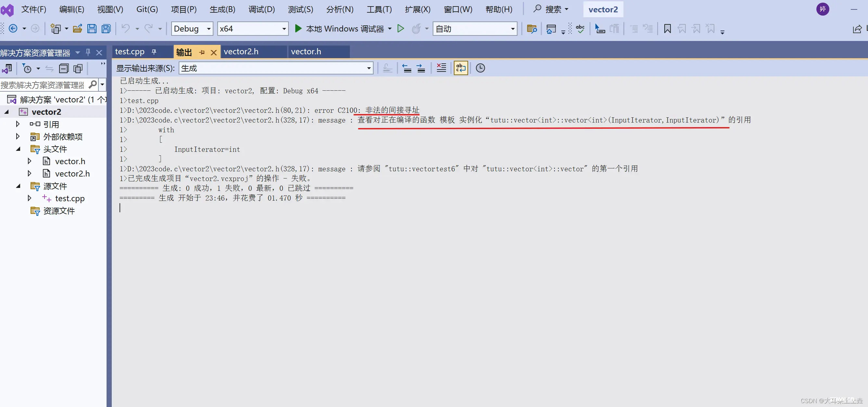Close the 输出 tab
The height and width of the screenshot is (407, 868).
coord(214,52)
